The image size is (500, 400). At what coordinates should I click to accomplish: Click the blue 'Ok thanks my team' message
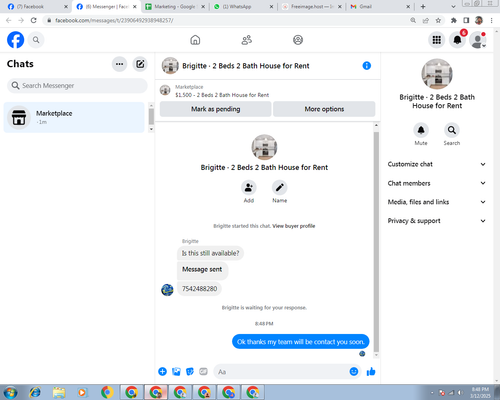[301, 342]
